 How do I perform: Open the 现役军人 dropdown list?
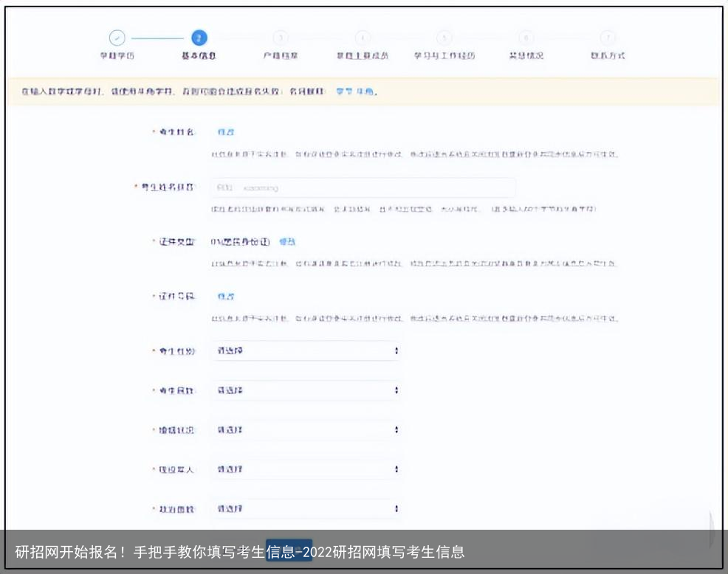(306, 468)
